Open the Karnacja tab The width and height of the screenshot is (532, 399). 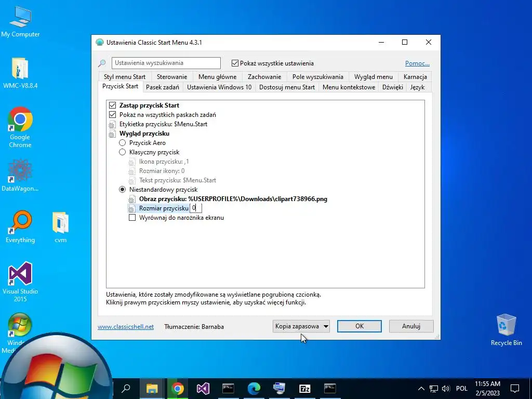[415, 77]
